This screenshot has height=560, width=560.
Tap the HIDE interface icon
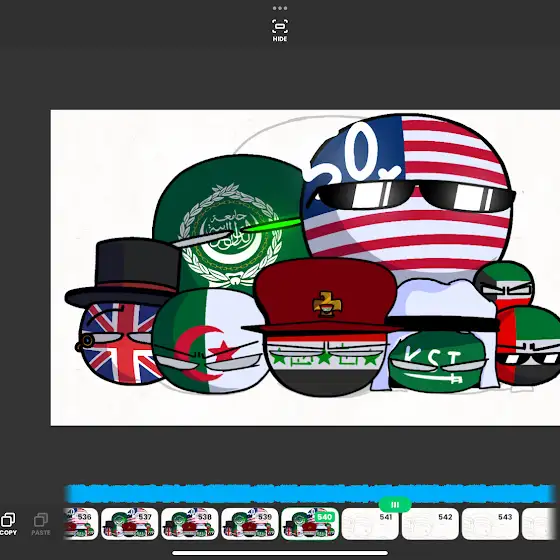point(280,31)
